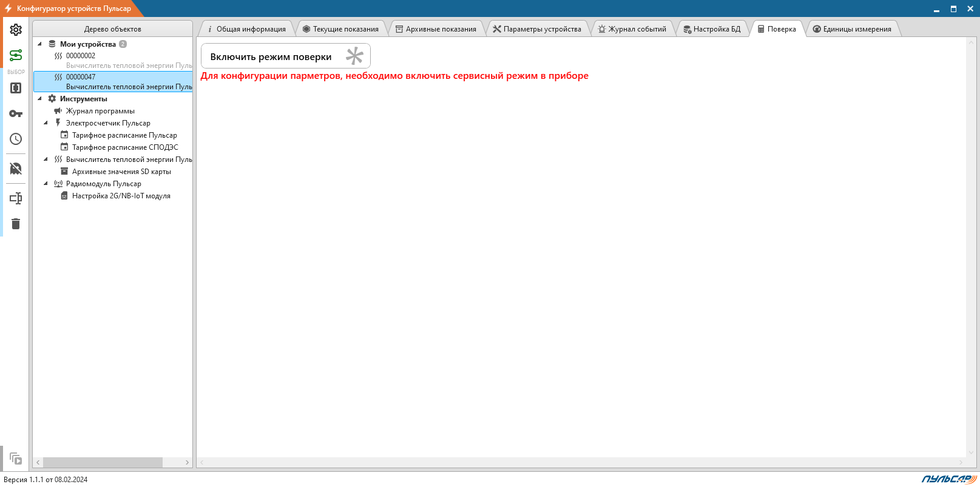Open the Журнал событий tab

coord(632,29)
